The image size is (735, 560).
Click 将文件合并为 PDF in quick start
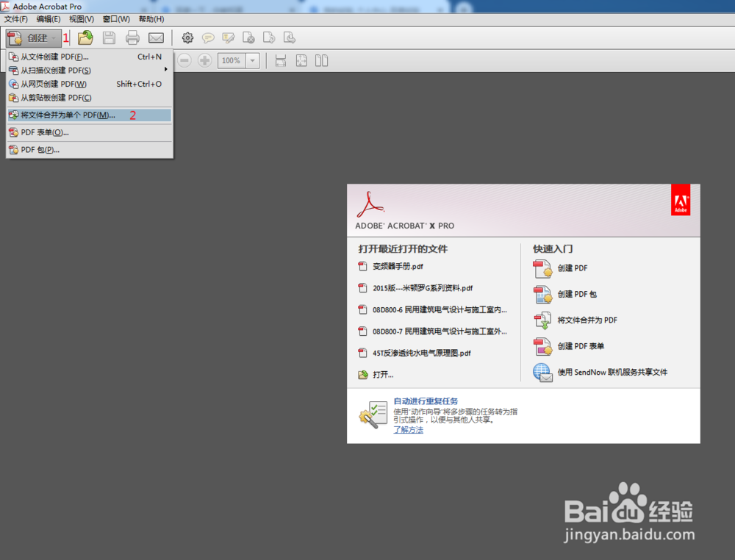pyautogui.click(x=587, y=320)
